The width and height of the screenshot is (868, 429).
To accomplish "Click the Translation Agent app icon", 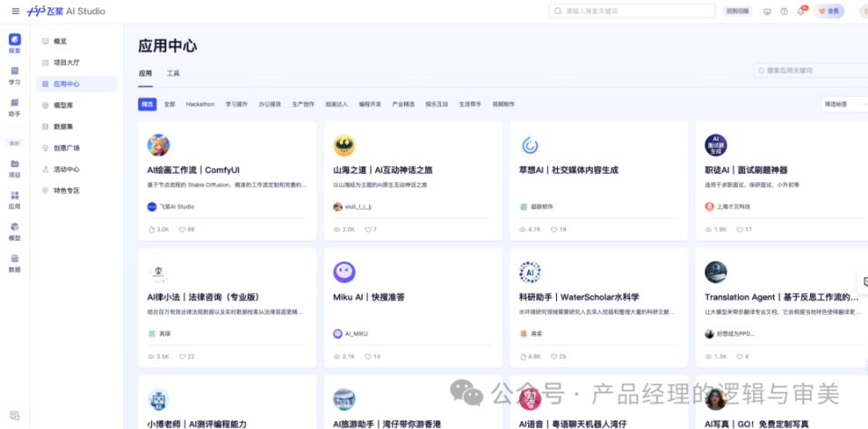I will (716, 272).
